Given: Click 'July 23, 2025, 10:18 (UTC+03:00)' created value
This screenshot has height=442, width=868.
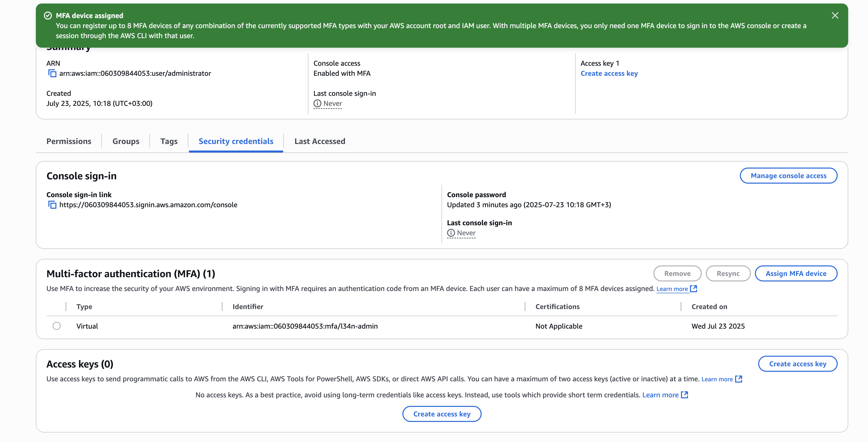Looking at the screenshot, I should pos(99,104).
